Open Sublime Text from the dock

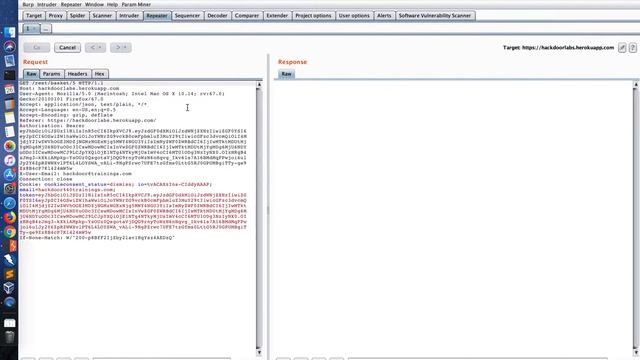point(9,274)
